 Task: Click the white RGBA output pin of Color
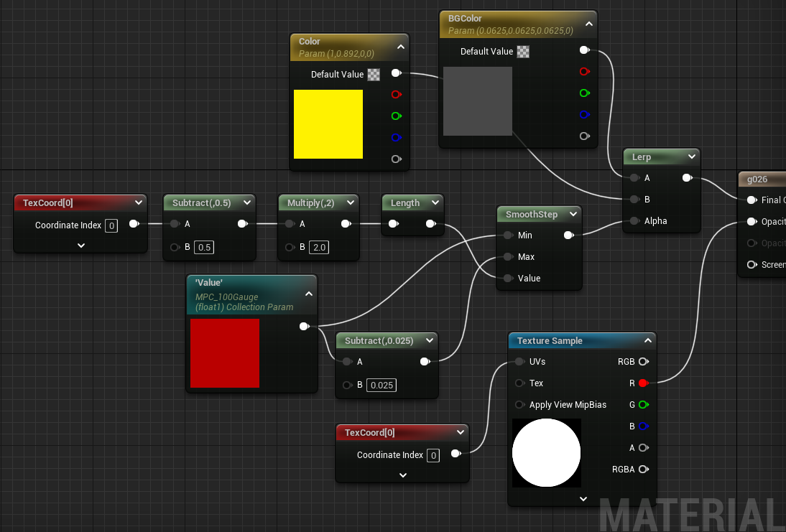coord(396,73)
